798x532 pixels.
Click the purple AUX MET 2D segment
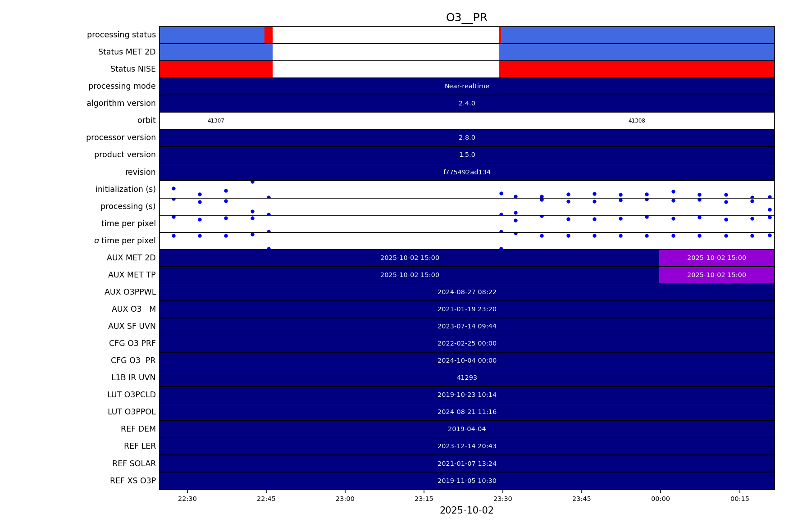[716, 258]
